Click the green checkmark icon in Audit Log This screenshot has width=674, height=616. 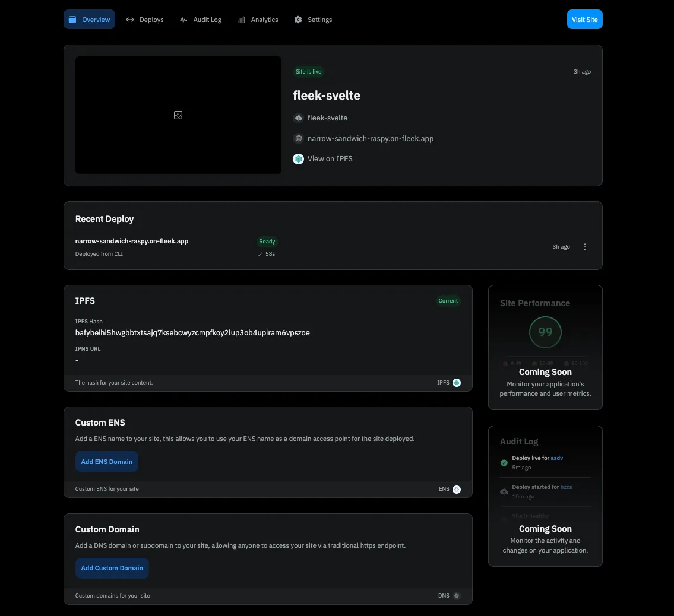tap(504, 463)
